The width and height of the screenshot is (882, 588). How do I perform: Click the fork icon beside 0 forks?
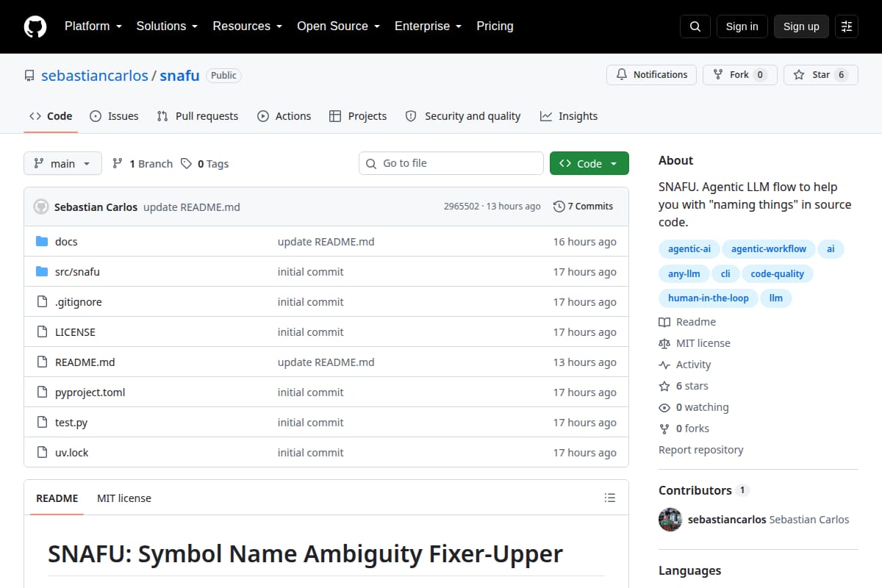[x=664, y=429]
